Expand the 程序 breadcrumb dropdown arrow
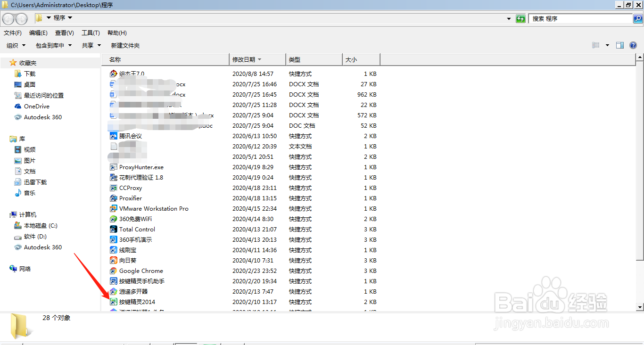Image resolution: width=644 pixels, height=345 pixels. (70, 18)
